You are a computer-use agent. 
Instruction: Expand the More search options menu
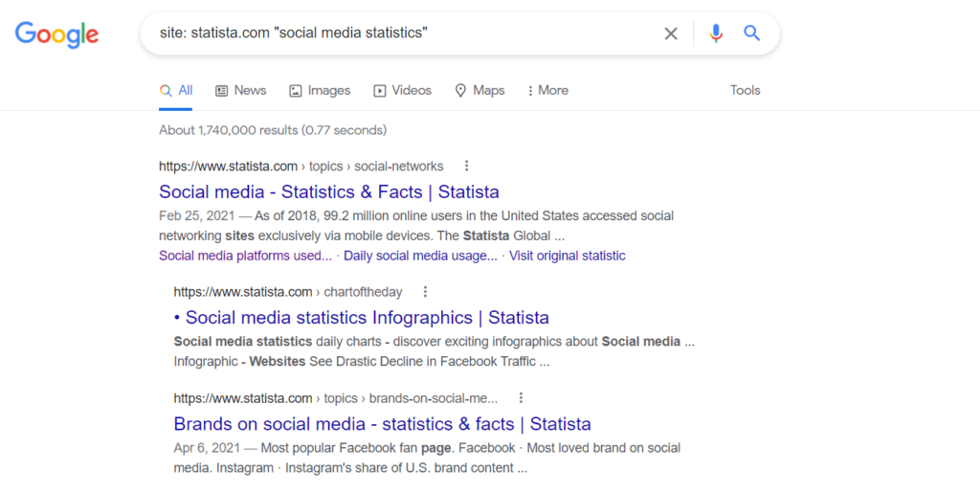pyautogui.click(x=547, y=90)
